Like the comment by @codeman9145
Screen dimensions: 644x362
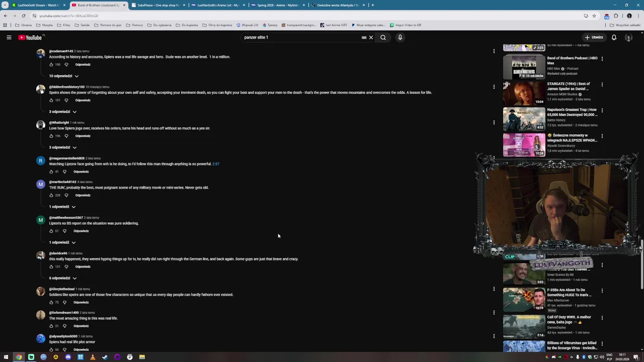pos(51,64)
